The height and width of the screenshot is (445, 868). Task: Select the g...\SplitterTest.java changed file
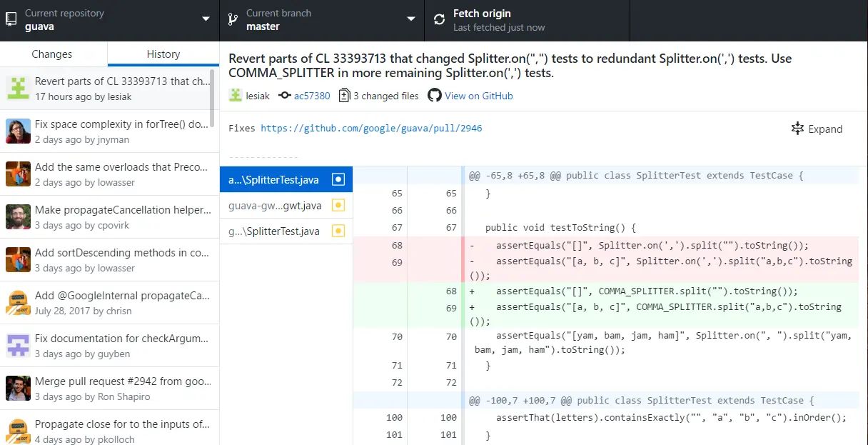pos(286,231)
